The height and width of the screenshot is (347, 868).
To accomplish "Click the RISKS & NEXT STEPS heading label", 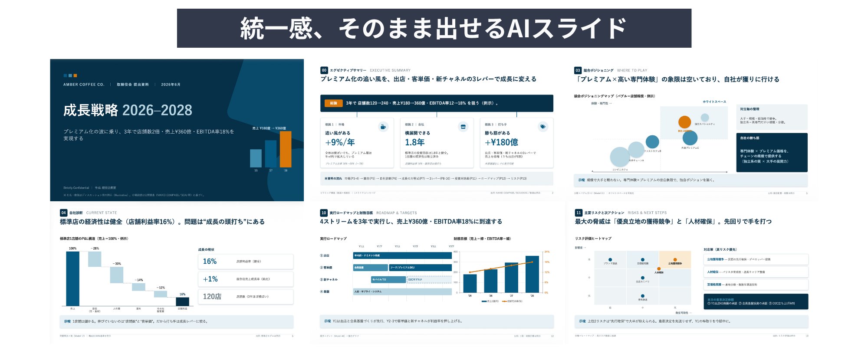I will (x=647, y=213).
